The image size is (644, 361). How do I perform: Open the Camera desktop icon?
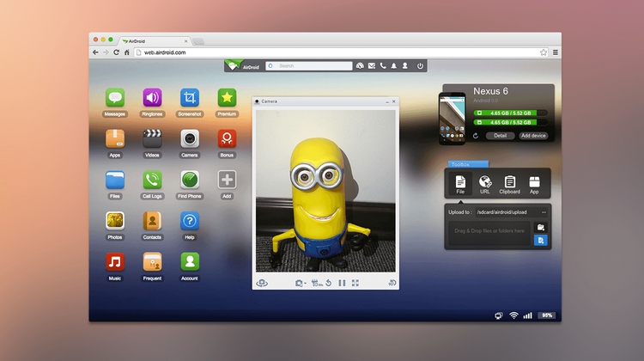coord(190,138)
